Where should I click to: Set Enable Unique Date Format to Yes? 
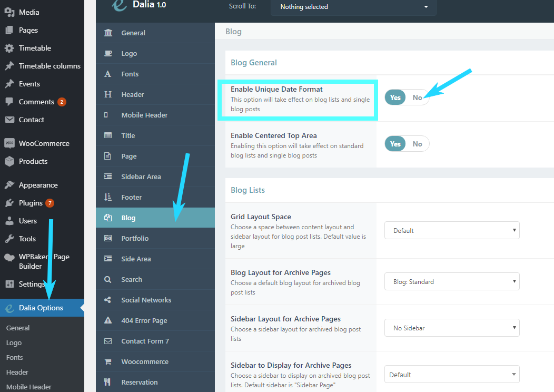click(x=395, y=97)
